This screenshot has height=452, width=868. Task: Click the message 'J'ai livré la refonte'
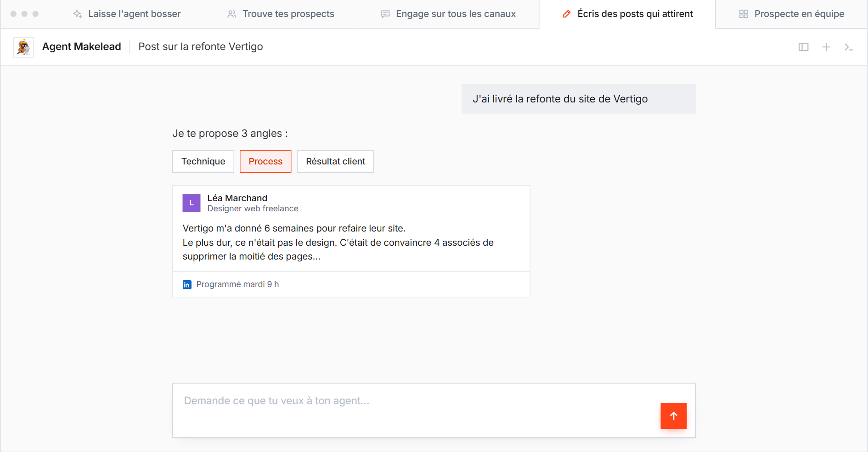pyautogui.click(x=578, y=99)
